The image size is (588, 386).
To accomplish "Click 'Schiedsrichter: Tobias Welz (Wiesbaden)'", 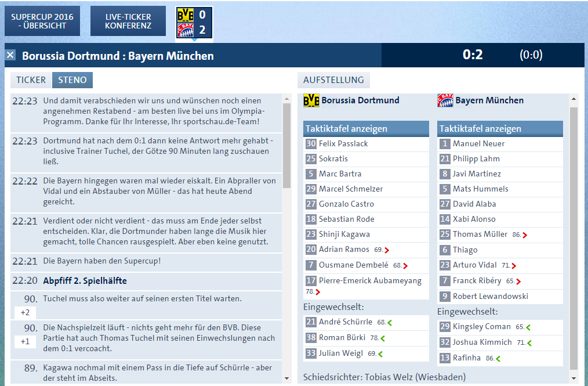I will pos(384,377).
